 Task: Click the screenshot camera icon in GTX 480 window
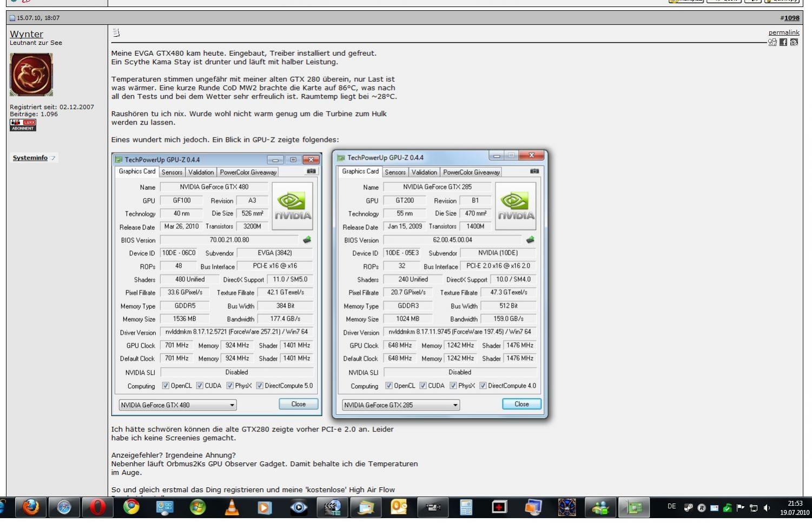pos(311,171)
